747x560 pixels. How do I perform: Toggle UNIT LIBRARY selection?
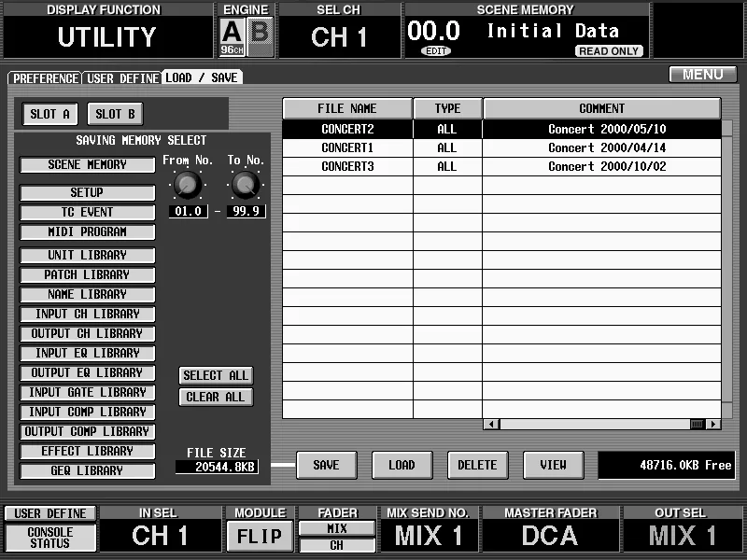point(87,255)
